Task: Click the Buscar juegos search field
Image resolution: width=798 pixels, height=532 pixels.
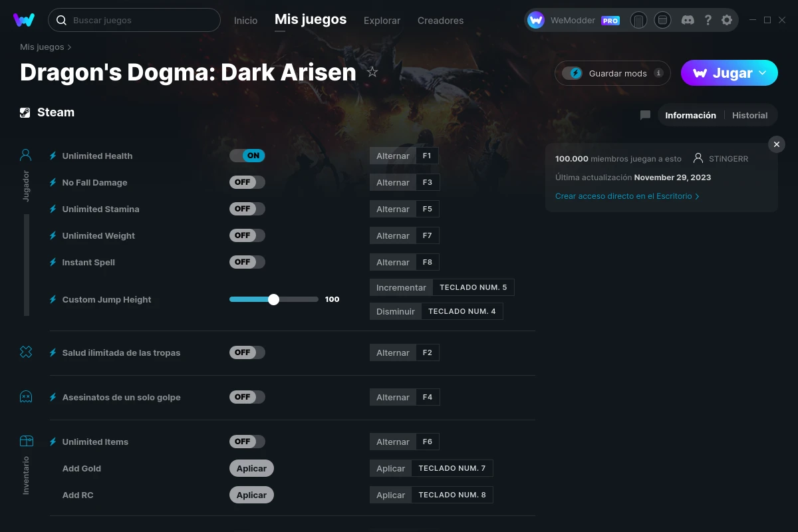Action: click(x=134, y=20)
